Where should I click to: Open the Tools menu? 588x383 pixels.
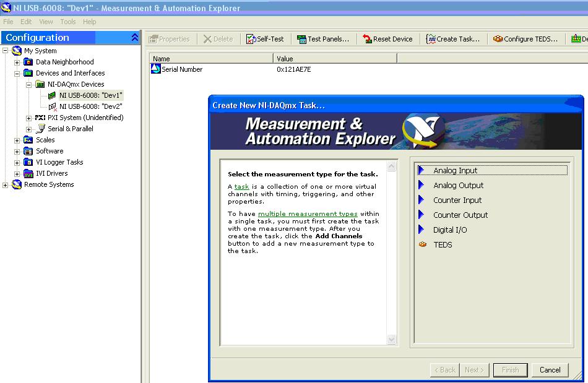click(68, 22)
